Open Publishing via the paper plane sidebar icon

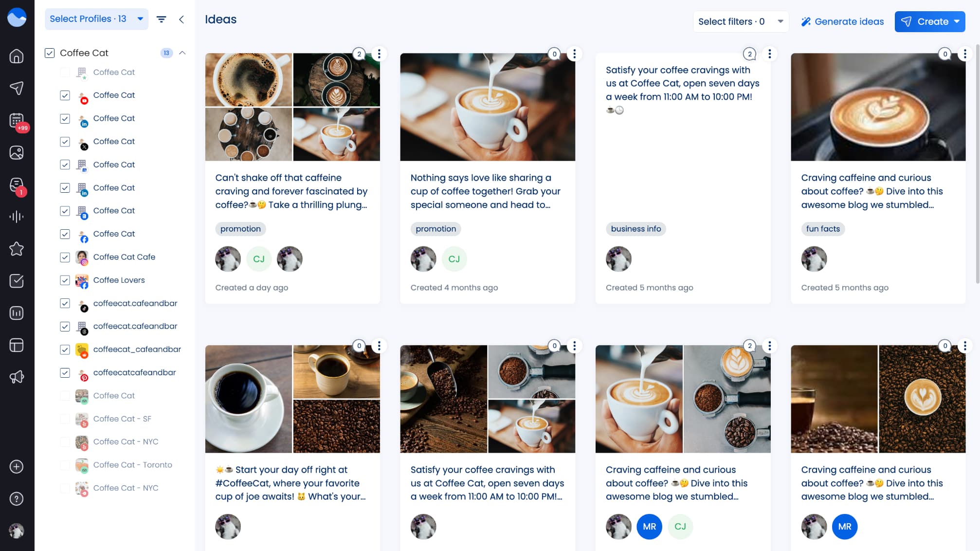(x=17, y=88)
